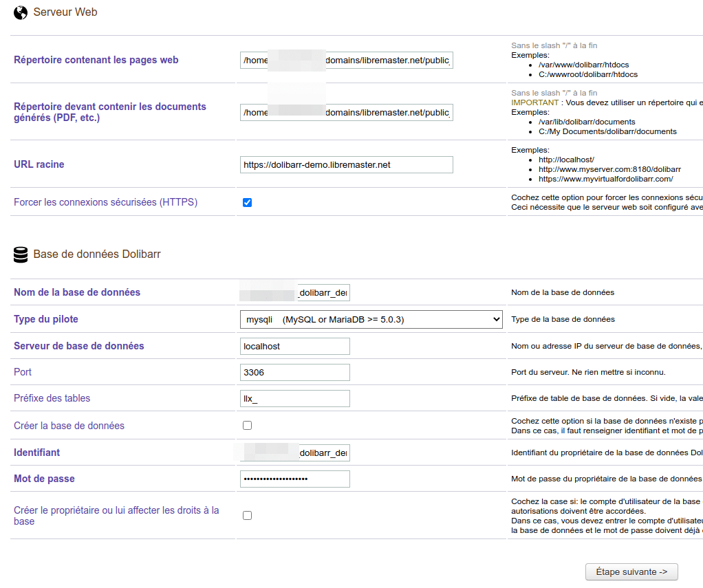Viewport: 703px width, 588px height.
Task: Uncheck Forcer les connexions sécurisées (HTTPS)
Action: point(247,203)
